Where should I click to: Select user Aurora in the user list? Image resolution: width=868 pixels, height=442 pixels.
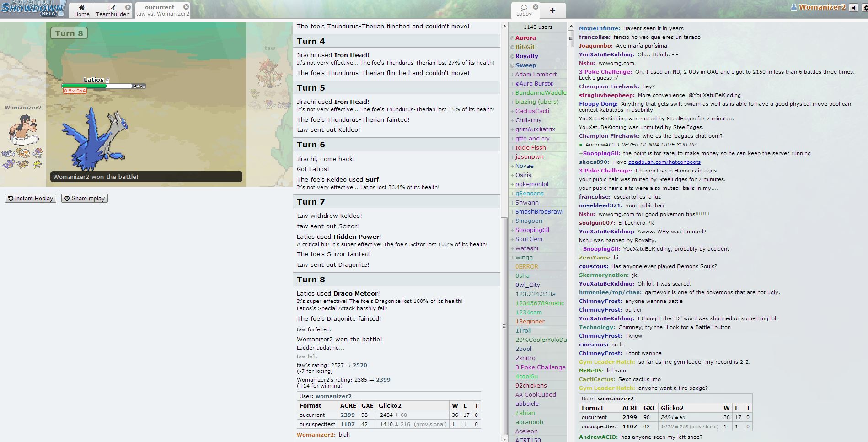[525, 38]
